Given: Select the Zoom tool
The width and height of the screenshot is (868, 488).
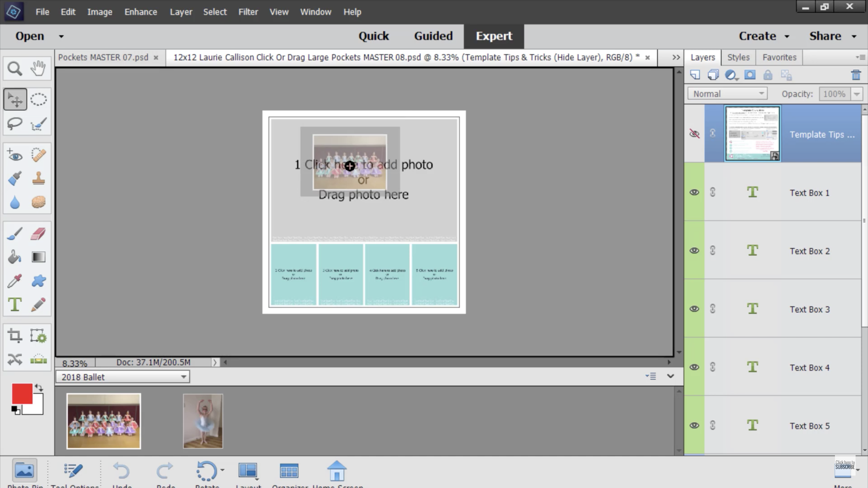Looking at the screenshot, I should tap(15, 69).
